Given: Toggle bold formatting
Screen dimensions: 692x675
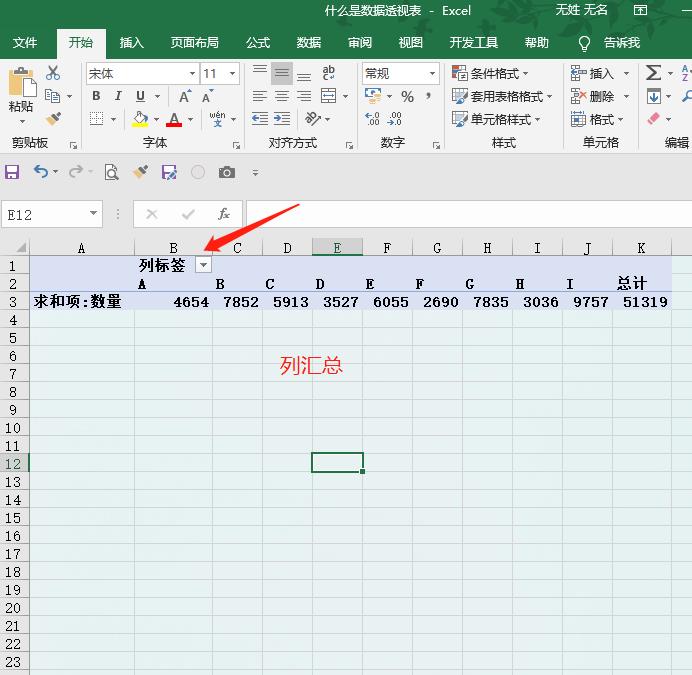Looking at the screenshot, I should (x=96, y=96).
